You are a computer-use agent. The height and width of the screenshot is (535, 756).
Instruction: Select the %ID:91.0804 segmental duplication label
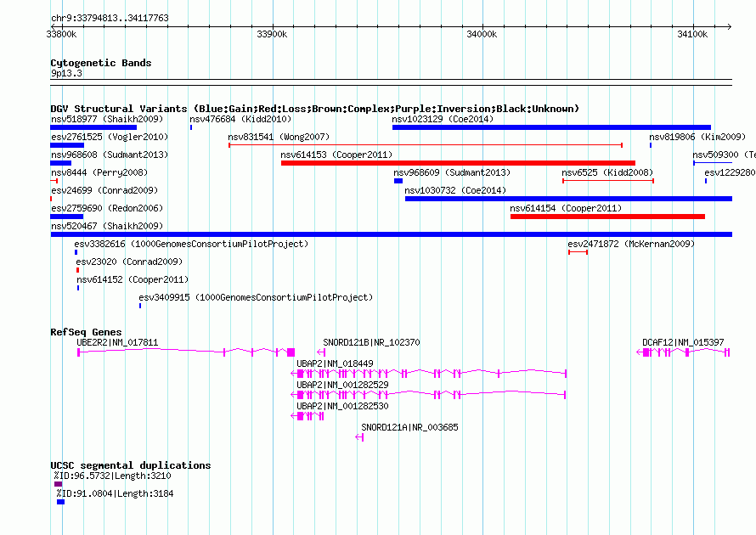pos(115,493)
